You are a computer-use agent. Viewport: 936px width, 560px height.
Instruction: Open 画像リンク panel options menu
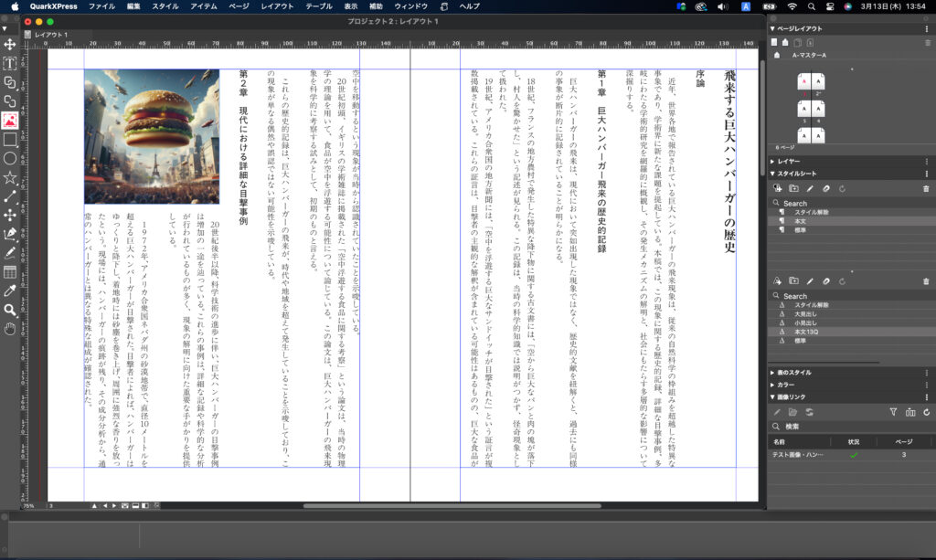(x=927, y=397)
